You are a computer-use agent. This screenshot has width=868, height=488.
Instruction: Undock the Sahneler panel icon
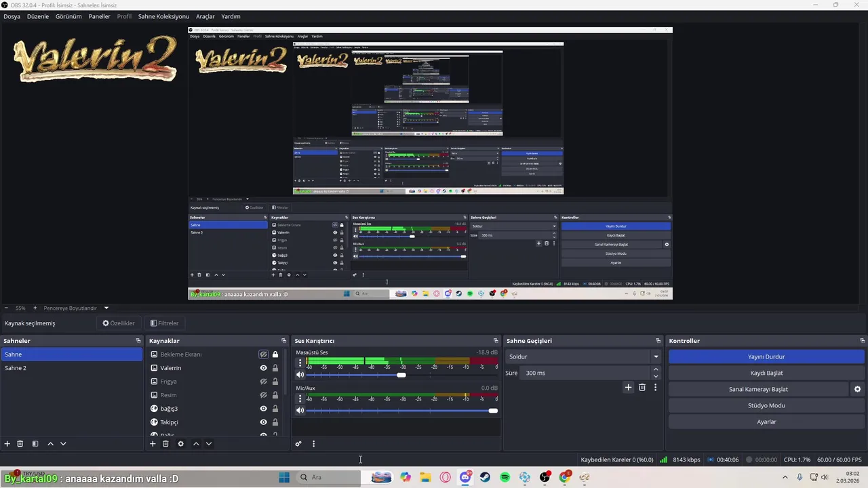tap(138, 341)
